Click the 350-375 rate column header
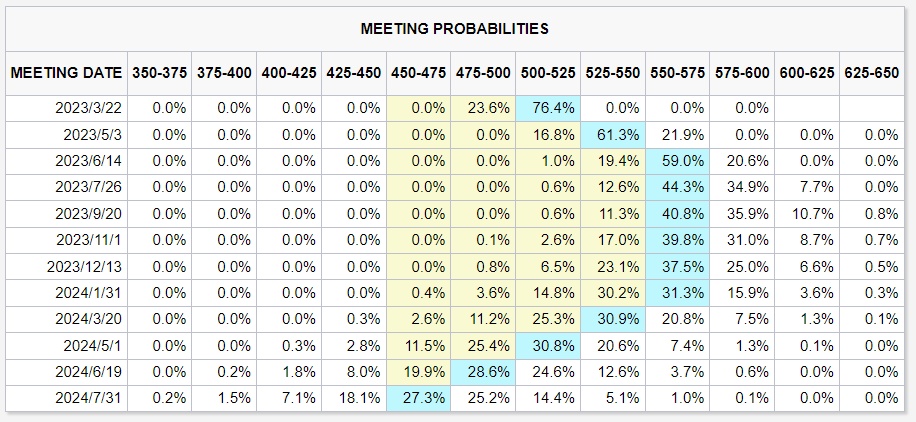This screenshot has height=422, width=916. pyautogui.click(x=159, y=73)
